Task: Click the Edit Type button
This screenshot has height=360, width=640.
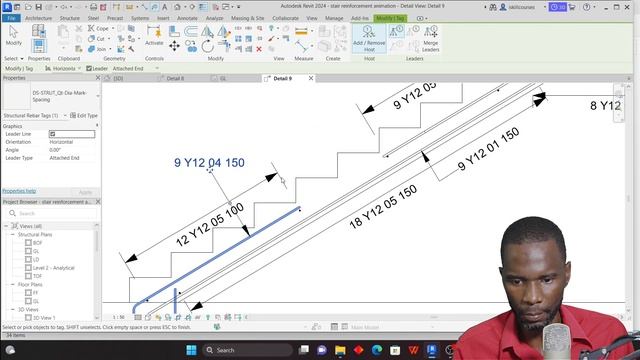Action: click(x=84, y=116)
